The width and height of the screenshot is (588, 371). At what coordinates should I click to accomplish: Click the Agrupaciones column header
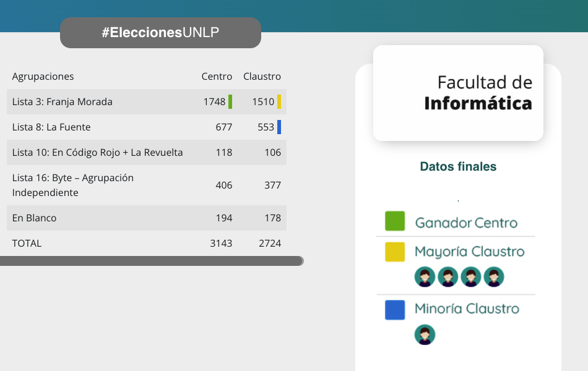click(43, 77)
